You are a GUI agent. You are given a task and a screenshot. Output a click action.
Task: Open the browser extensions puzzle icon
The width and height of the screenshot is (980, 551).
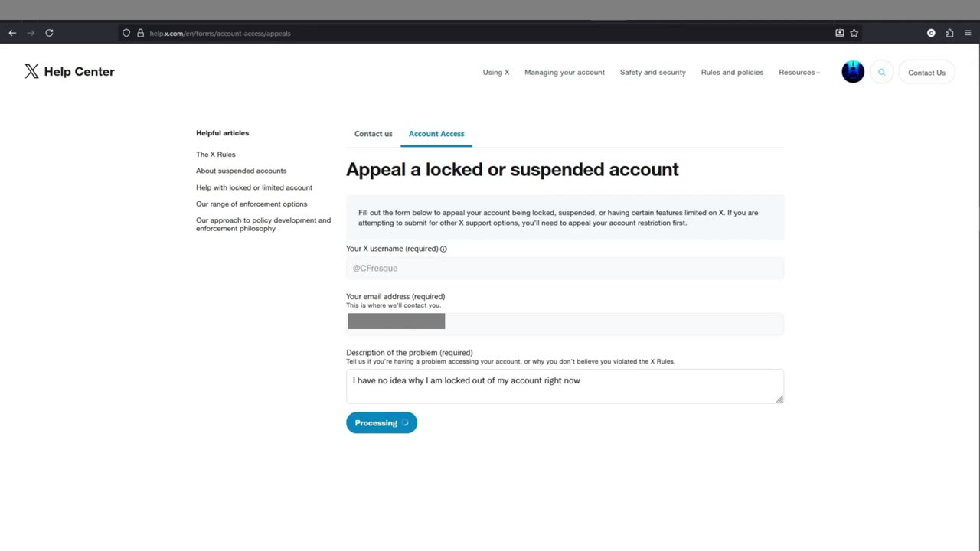tap(949, 33)
